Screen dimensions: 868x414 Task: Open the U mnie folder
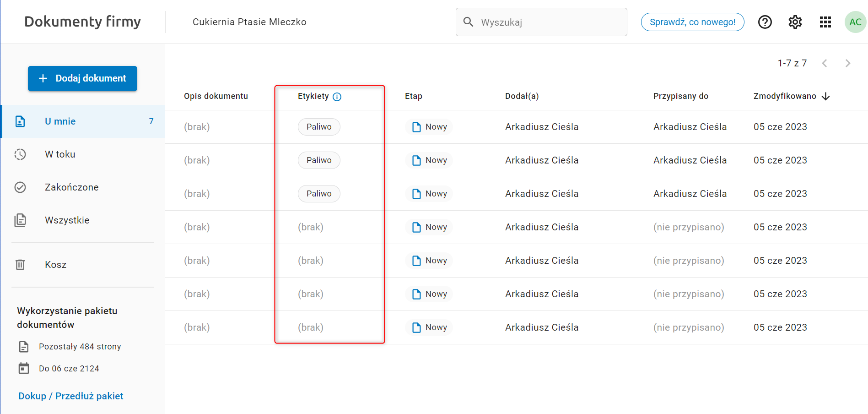point(83,121)
